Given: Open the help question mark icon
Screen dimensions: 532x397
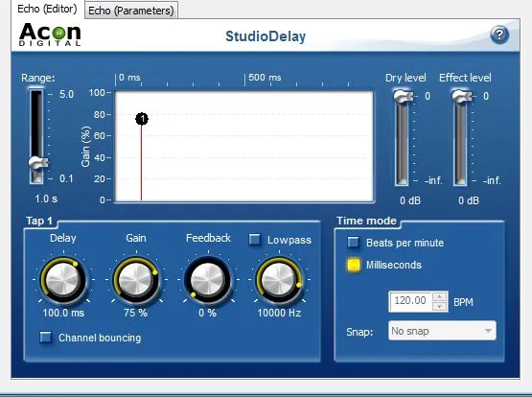Looking at the screenshot, I should (499, 35).
